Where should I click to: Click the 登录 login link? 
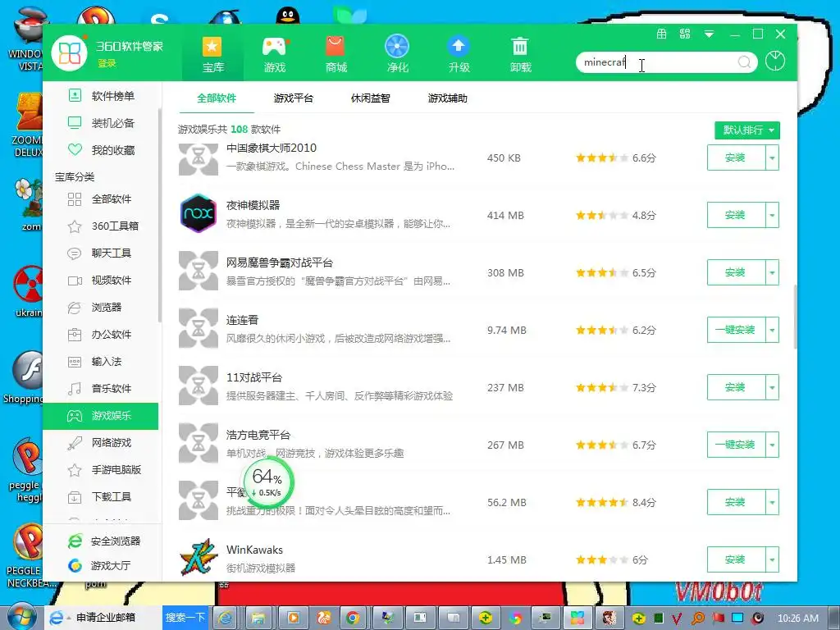106,63
